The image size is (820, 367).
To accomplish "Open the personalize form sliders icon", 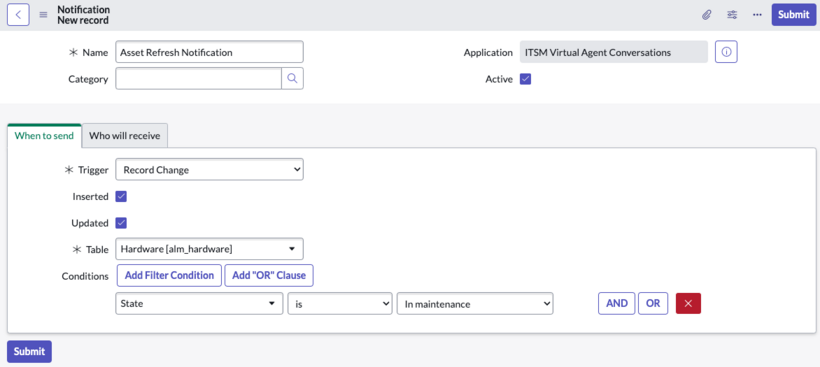I will pos(732,15).
